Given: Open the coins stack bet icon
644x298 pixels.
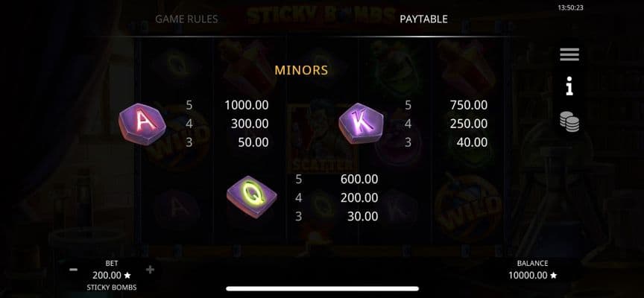Looking at the screenshot, I should coord(569,122).
